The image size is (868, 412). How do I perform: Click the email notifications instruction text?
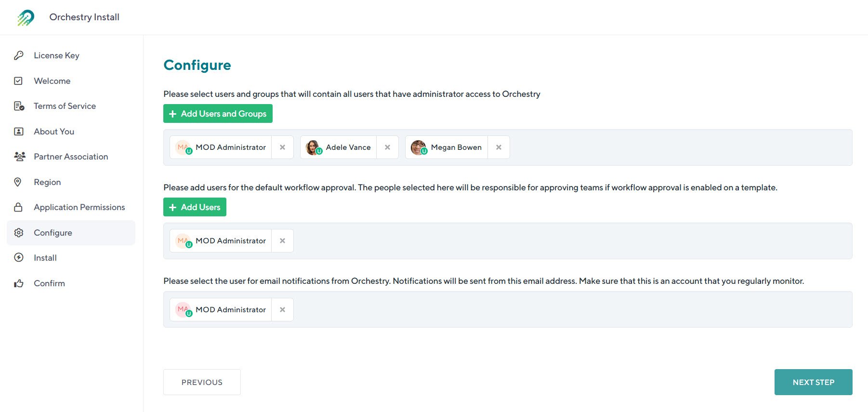[484, 281]
